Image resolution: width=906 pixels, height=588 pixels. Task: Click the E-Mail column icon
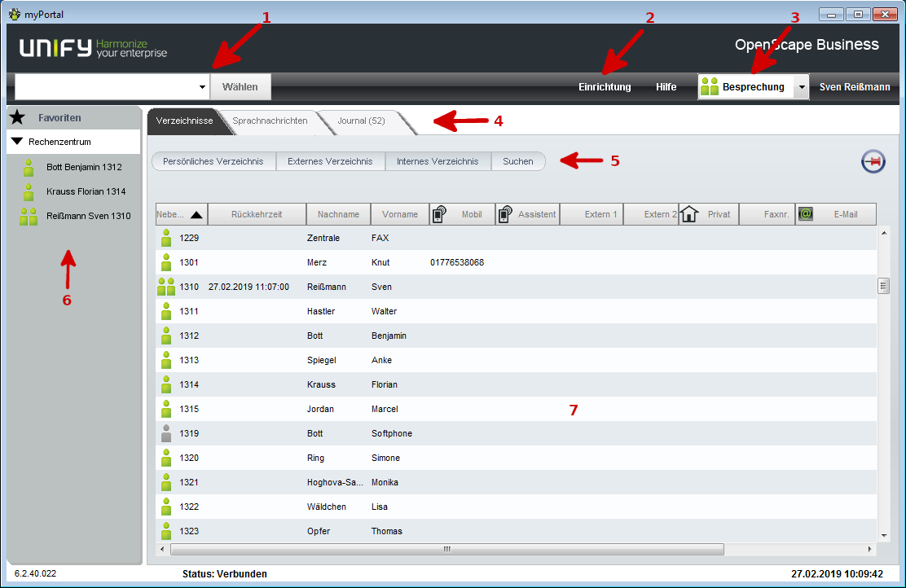pos(805,214)
